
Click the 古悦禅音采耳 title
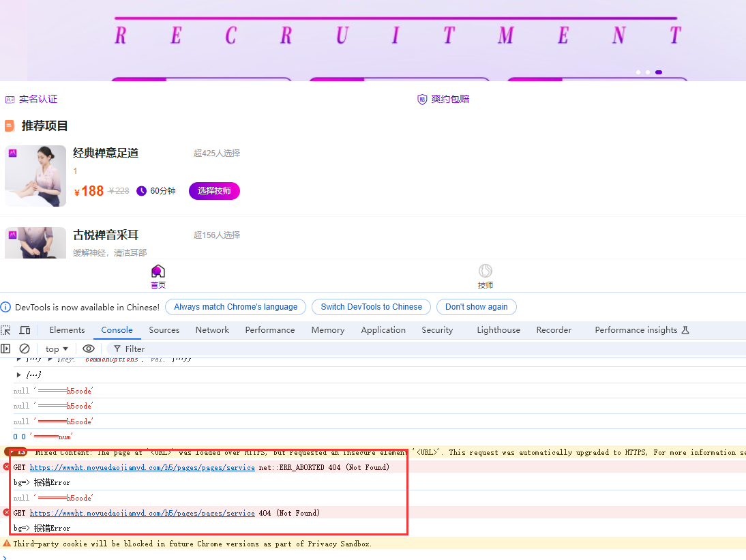coord(106,235)
